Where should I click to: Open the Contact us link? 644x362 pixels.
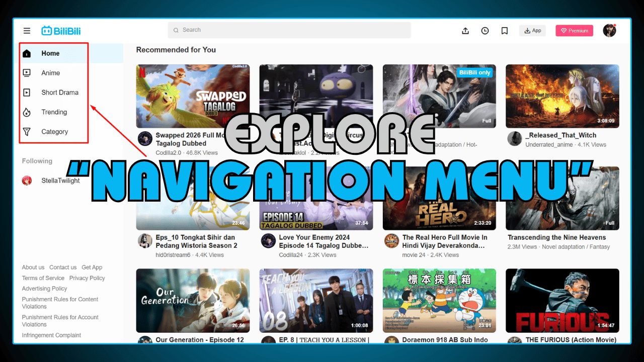click(63, 267)
